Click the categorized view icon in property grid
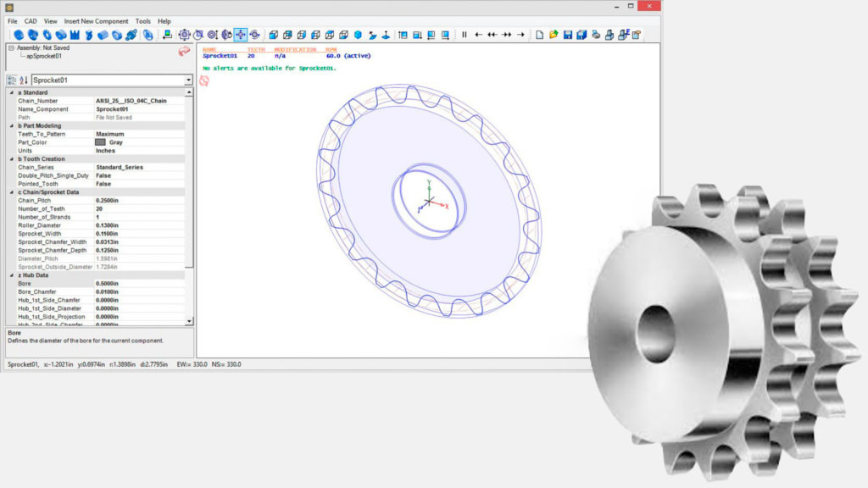The height and width of the screenshot is (488, 868). (x=12, y=80)
